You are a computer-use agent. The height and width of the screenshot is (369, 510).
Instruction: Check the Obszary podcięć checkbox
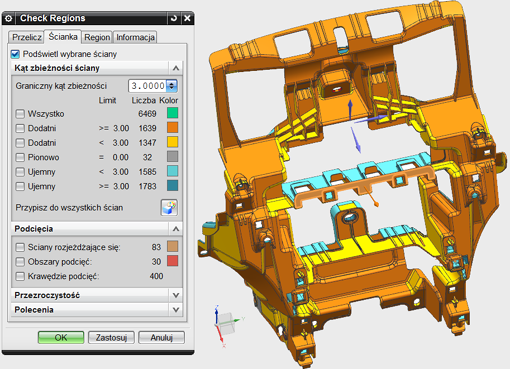pyautogui.click(x=20, y=262)
